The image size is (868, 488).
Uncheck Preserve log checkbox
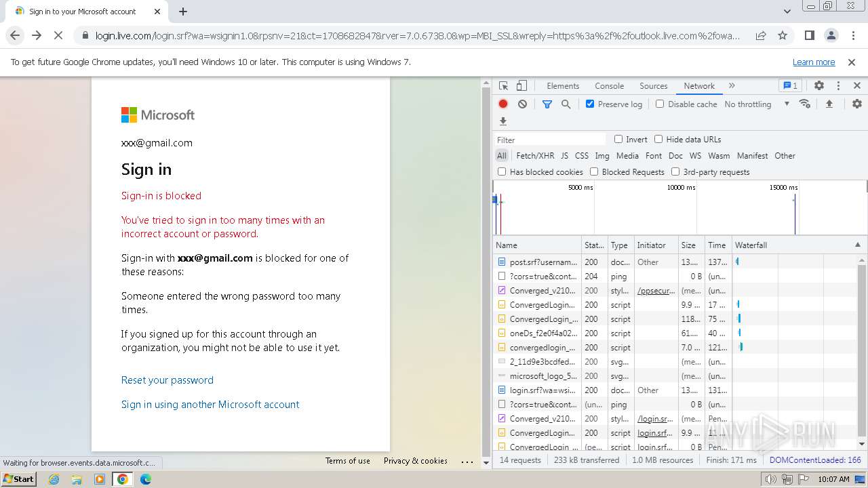590,104
